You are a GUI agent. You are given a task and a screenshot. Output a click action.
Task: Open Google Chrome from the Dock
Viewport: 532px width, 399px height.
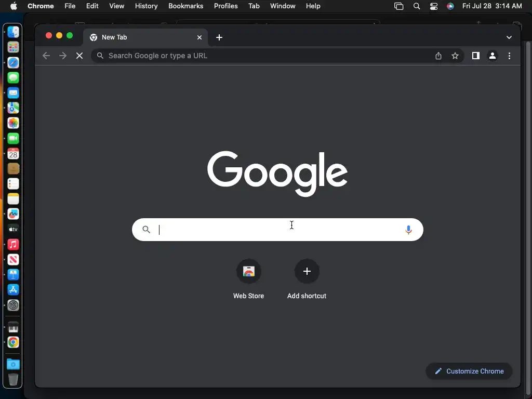point(13,342)
